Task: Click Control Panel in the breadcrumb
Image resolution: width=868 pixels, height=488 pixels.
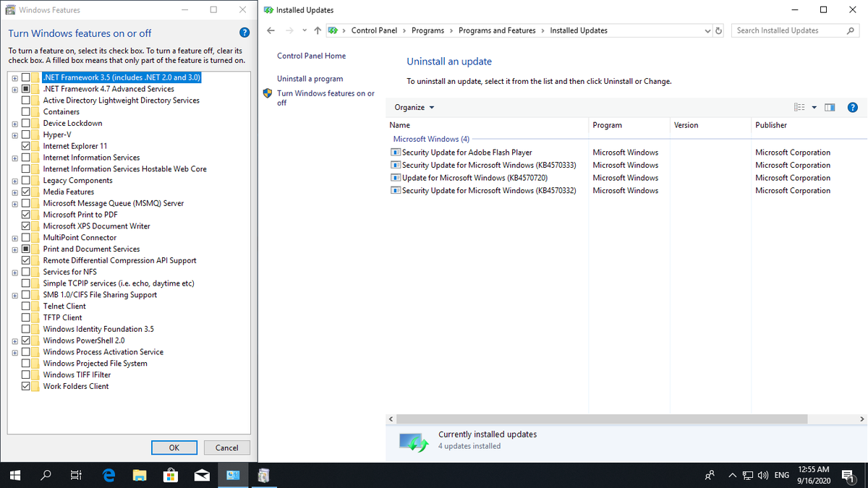Action: pyautogui.click(x=374, y=30)
